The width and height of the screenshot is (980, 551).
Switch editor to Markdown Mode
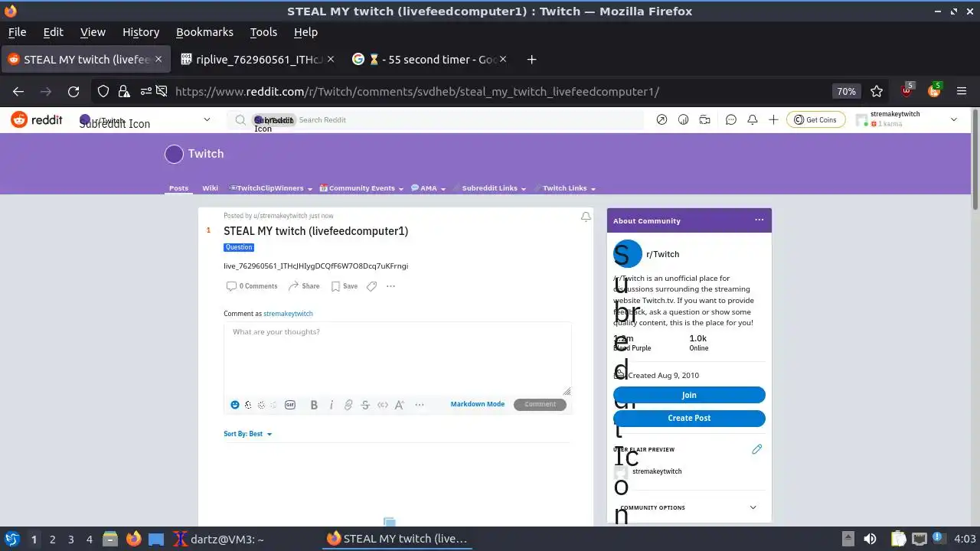coord(477,404)
